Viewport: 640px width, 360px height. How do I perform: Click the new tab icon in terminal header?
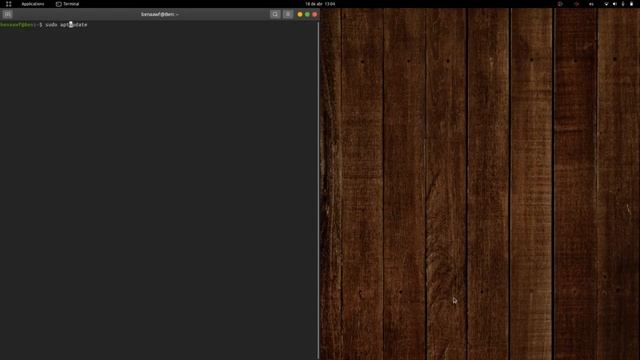7,14
